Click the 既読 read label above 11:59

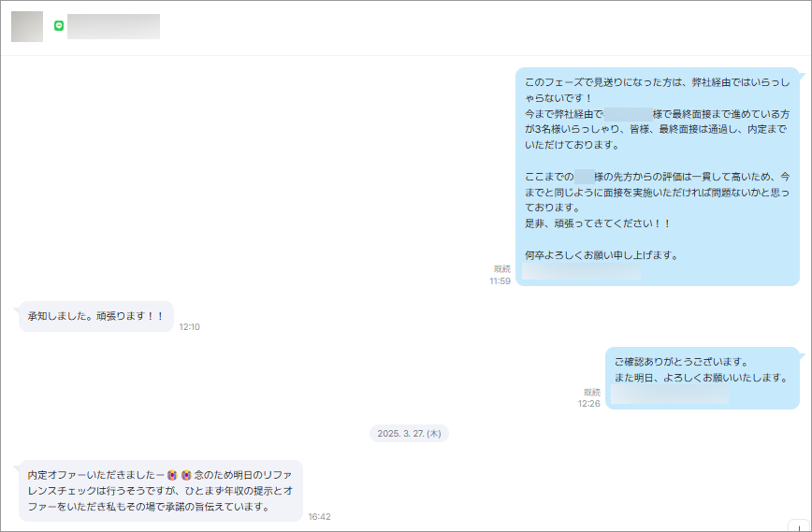[502, 268]
